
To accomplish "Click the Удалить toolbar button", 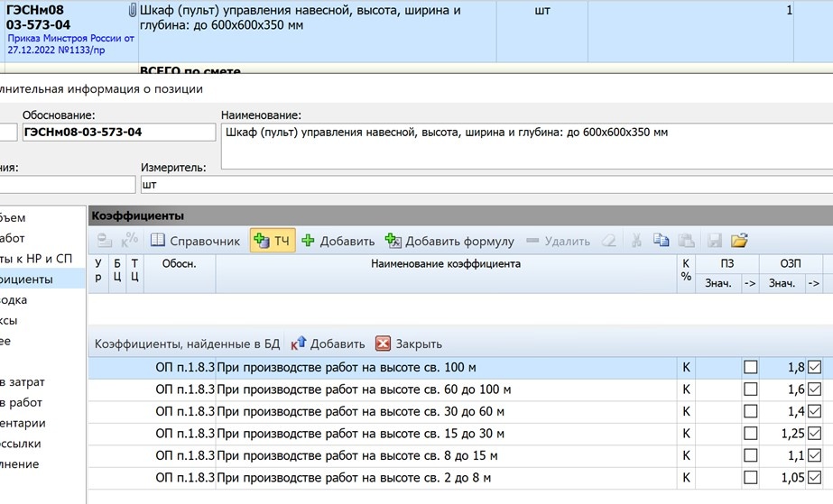I will click(558, 241).
